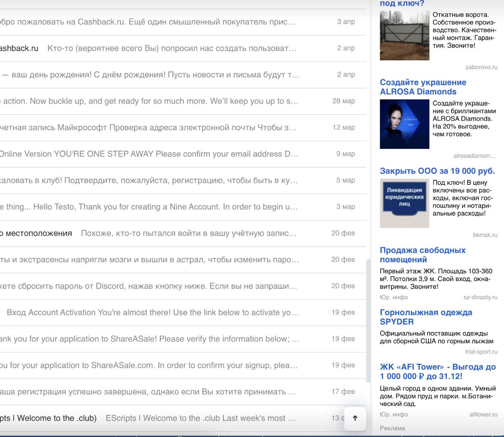
Task: Click the gate photo in the zaborovo ad
Action: point(404,35)
